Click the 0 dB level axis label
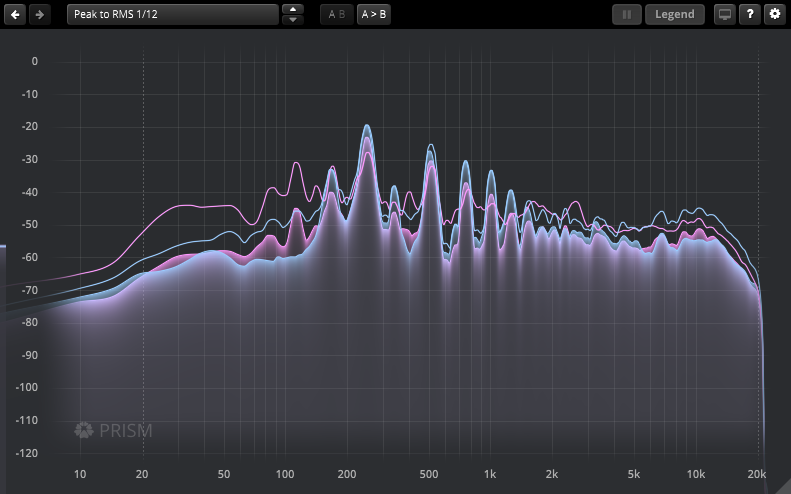 pos(34,61)
